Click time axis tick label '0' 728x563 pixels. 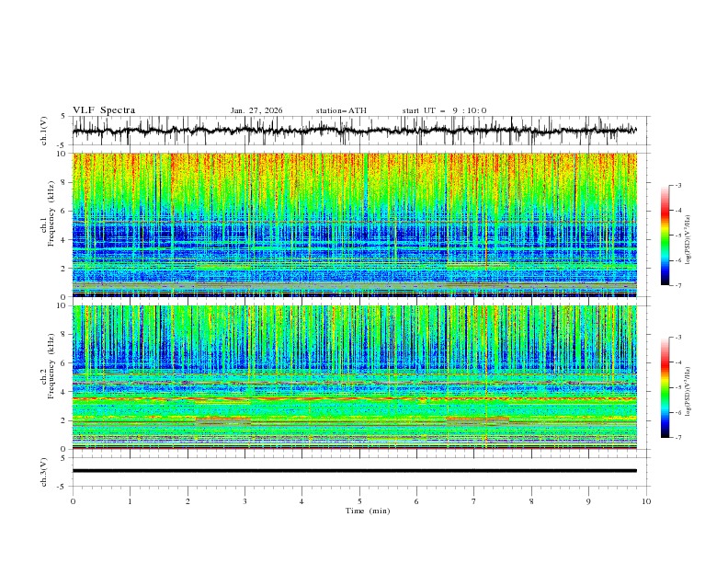coord(73,501)
